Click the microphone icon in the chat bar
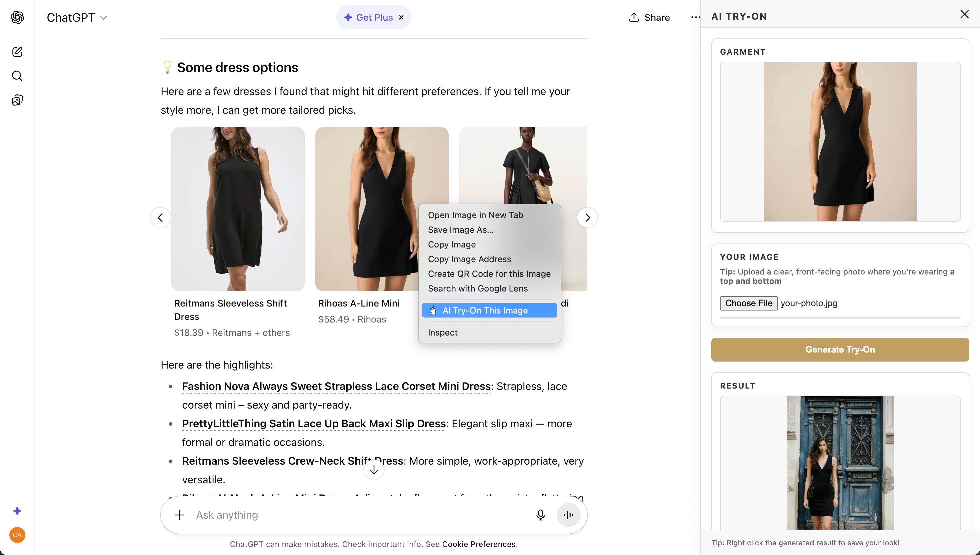 [x=541, y=515]
